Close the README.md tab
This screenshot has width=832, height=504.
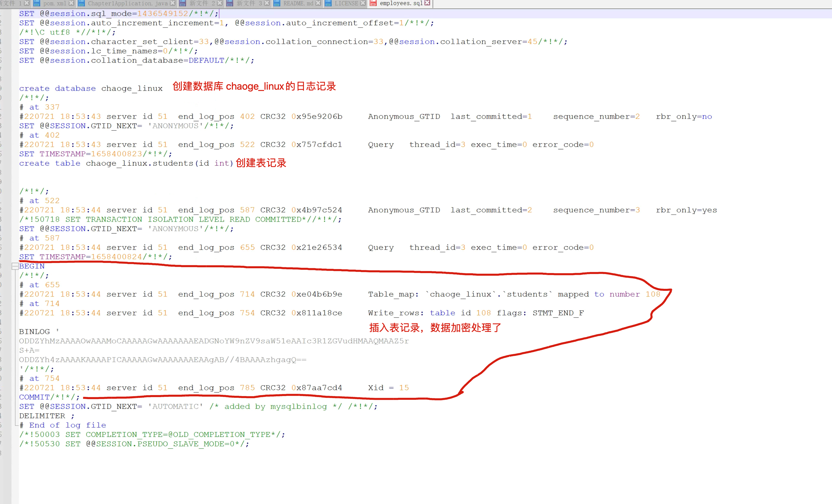tap(318, 3)
